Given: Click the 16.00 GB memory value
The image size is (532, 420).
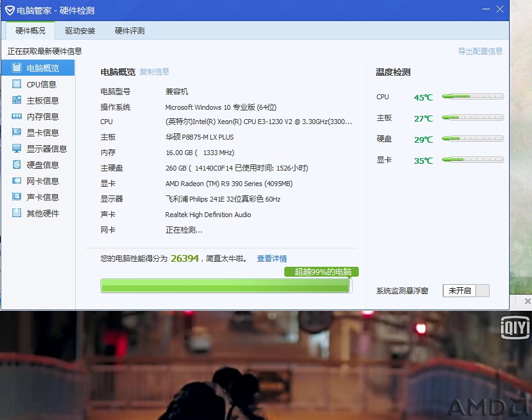Looking at the screenshot, I should 200,153.
